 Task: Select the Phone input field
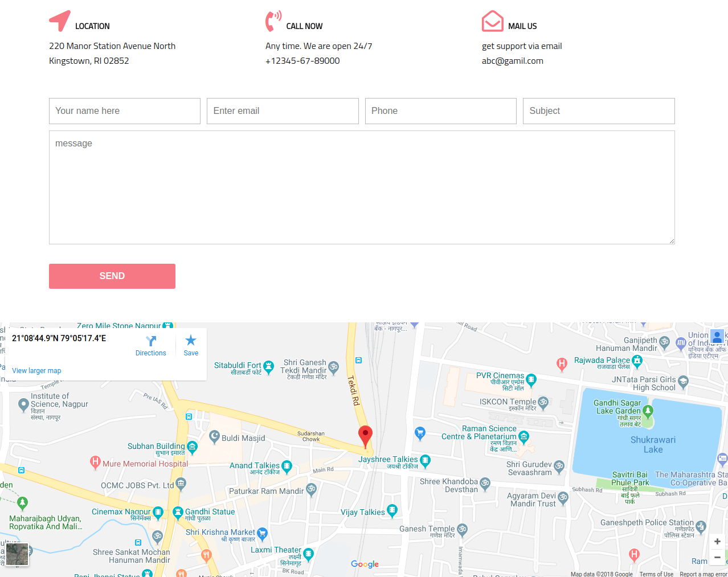[440, 111]
